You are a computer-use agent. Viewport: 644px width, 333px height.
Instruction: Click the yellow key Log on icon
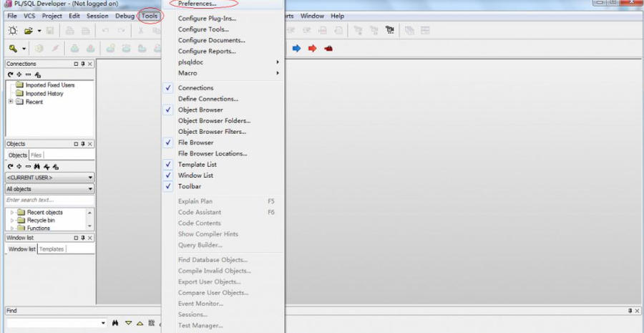point(13,49)
